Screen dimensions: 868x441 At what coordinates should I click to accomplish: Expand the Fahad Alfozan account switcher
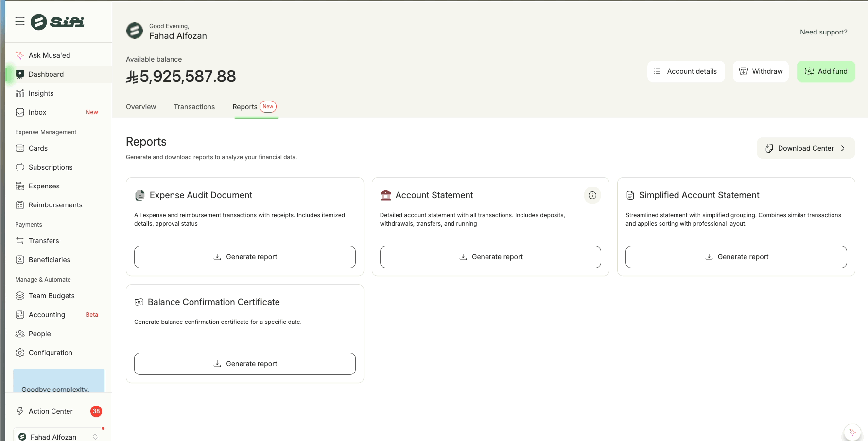click(95, 437)
